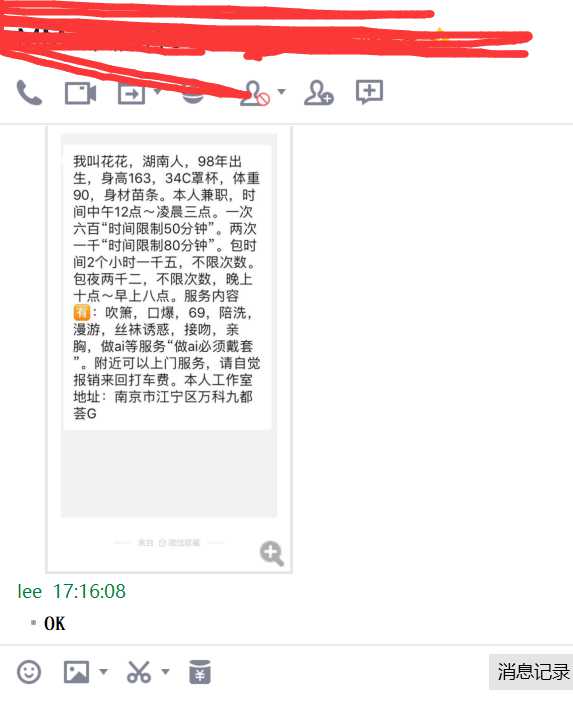The width and height of the screenshot is (573, 725).
Task: Create a new discussion via speech bubble plus icon
Action: pos(369,92)
